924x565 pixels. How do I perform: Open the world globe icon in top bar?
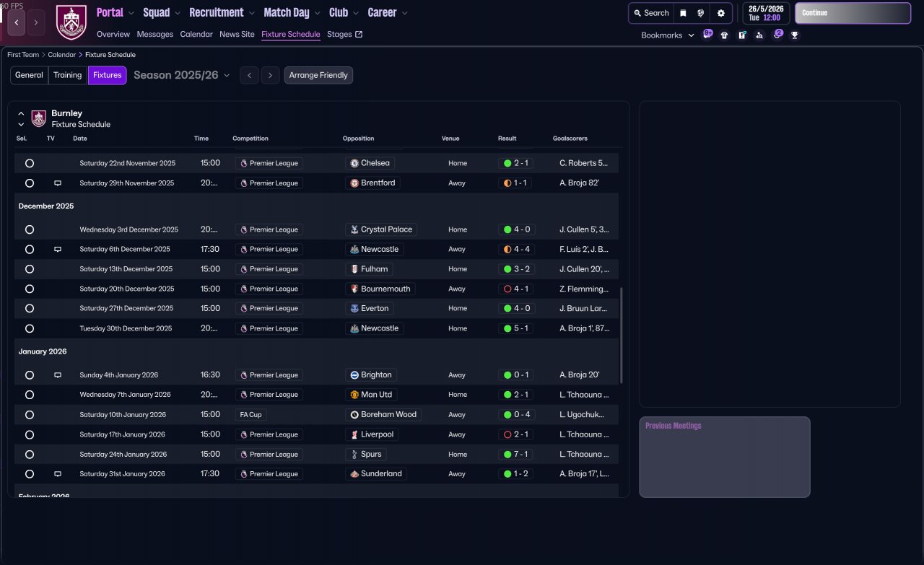coord(701,13)
